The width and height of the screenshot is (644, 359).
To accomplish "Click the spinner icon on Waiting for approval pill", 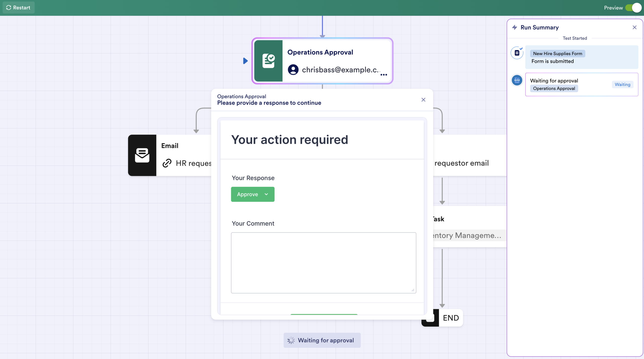I will point(291,340).
